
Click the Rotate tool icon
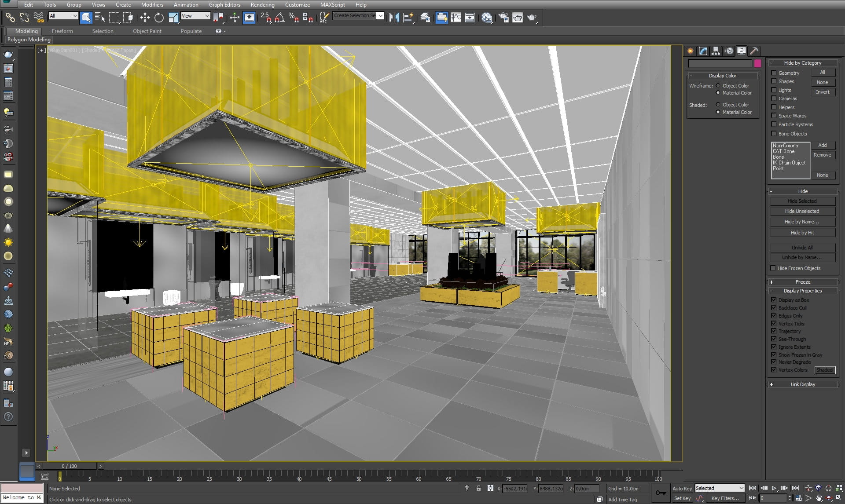pos(158,18)
